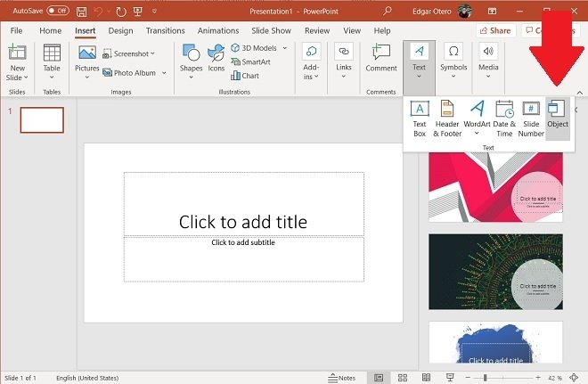588x384 pixels.
Task: Open the Table insert menu
Action: click(52, 61)
